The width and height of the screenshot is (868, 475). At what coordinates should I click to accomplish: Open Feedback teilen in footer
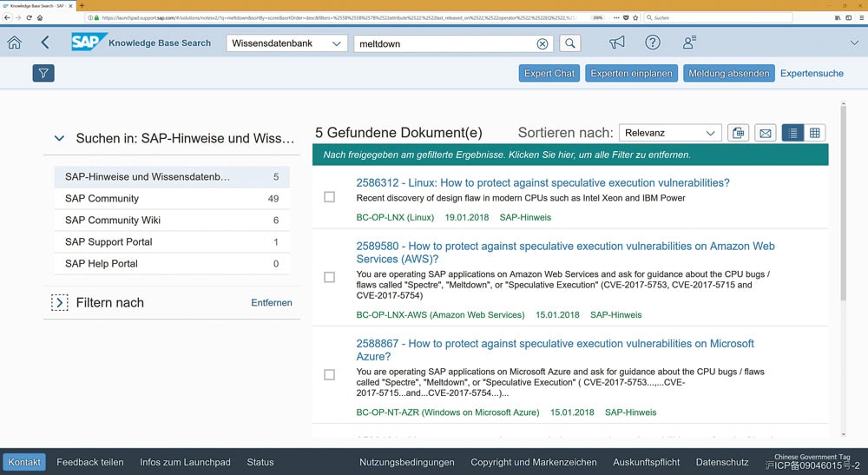(x=89, y=462)
